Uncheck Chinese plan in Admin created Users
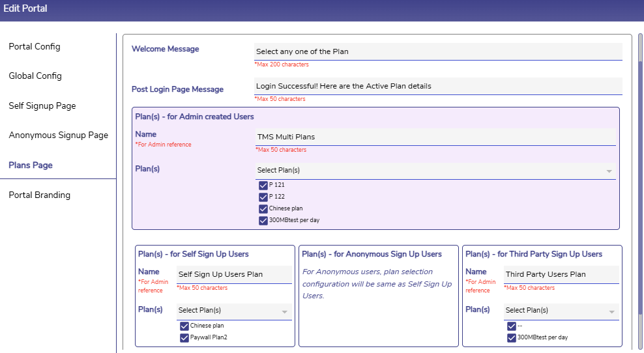Screen dimensions: 644x353 [x=263, y=209]
